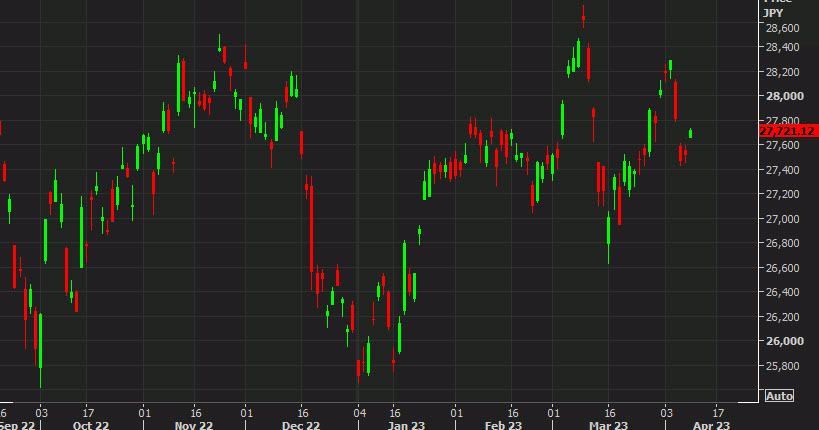Click the Auto scale button
This screenshot has height=430, width=819.
tap(779, 396)
